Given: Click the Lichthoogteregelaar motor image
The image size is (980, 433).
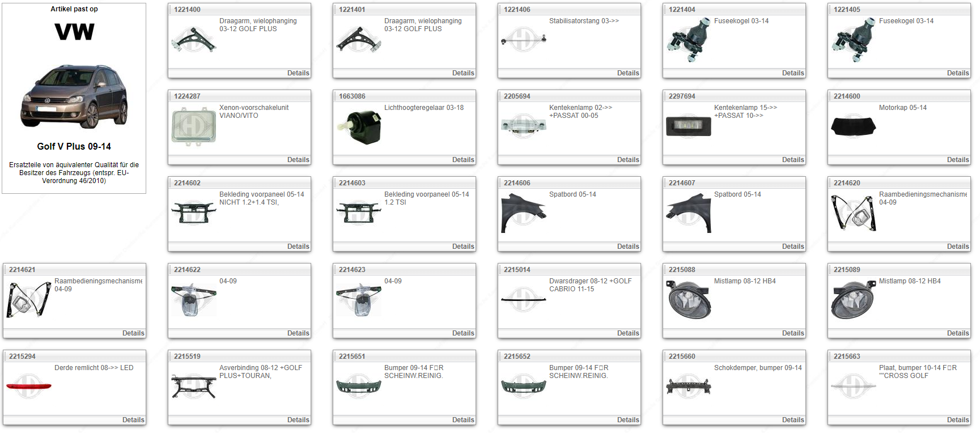Looking at the screenshot, I should (x=358, y=126).
